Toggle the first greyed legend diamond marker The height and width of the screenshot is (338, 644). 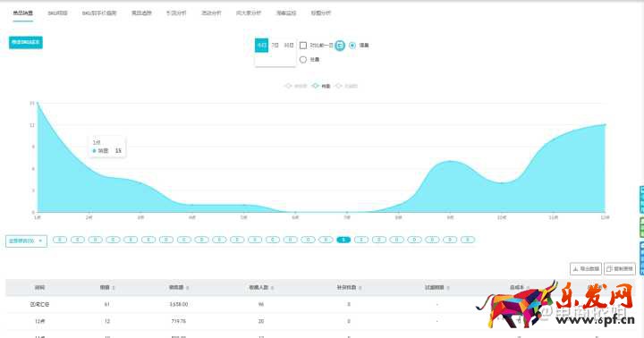click(288, 86)
